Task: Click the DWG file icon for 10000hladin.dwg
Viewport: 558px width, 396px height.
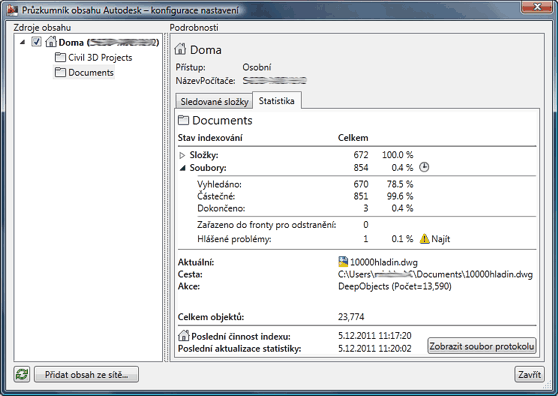Action: [343, 262]
